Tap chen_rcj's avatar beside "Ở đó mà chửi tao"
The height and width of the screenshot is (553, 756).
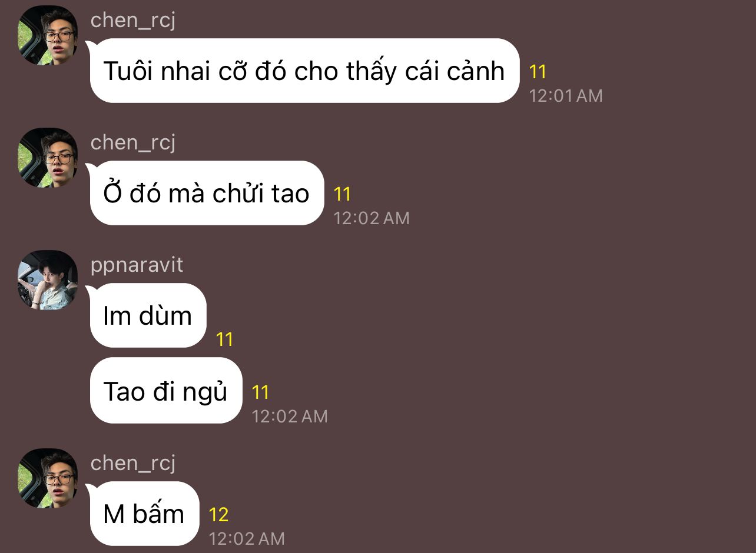[x=48, y=158]
